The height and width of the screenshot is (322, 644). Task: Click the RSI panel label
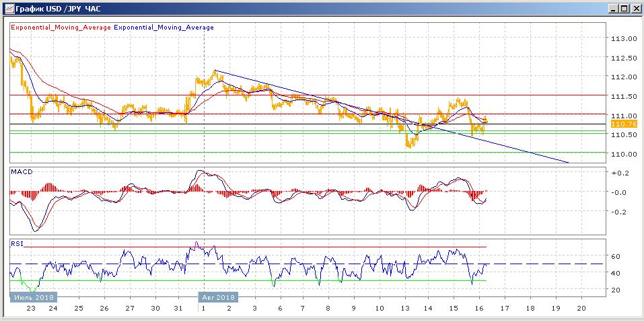tap(17, 243)
